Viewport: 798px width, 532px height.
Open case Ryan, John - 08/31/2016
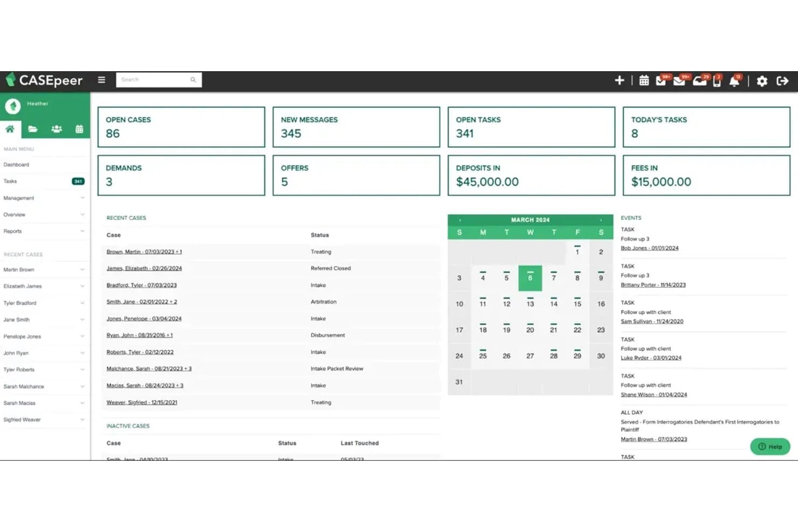tap(140, 335)
